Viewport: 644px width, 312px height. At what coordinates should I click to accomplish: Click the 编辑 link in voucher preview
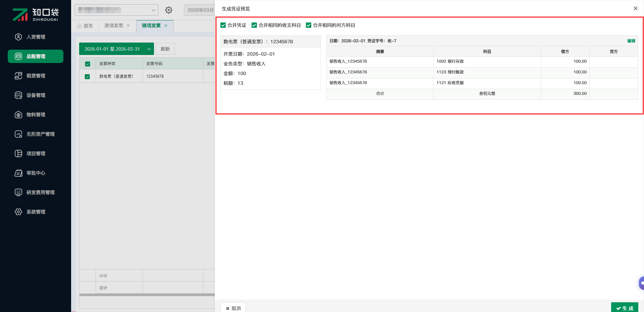[631, 41]
